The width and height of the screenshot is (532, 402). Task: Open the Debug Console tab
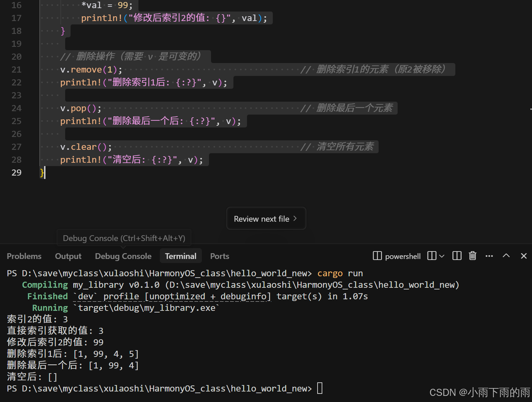(x=123, y=256)
